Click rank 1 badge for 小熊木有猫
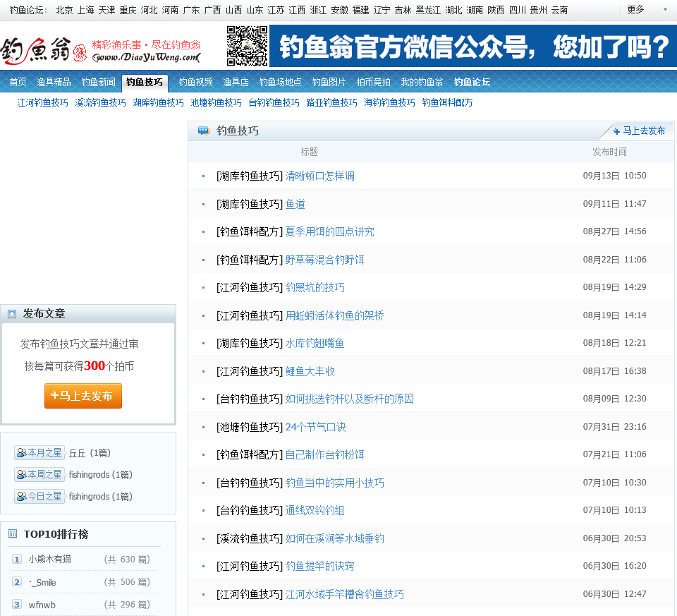 [17, 560]
